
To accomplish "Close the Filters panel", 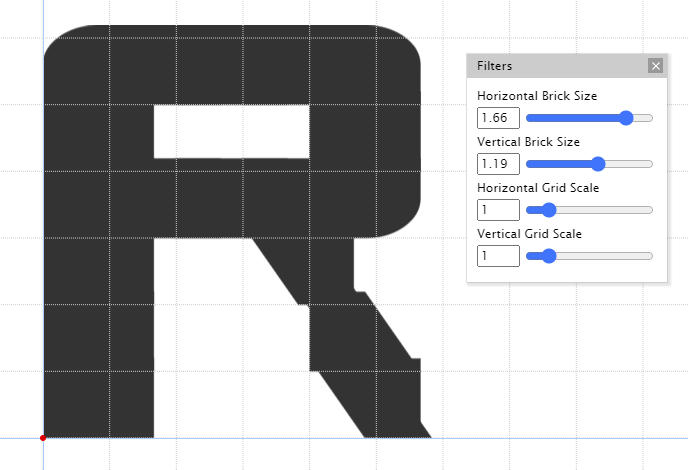I will [656, 66].
